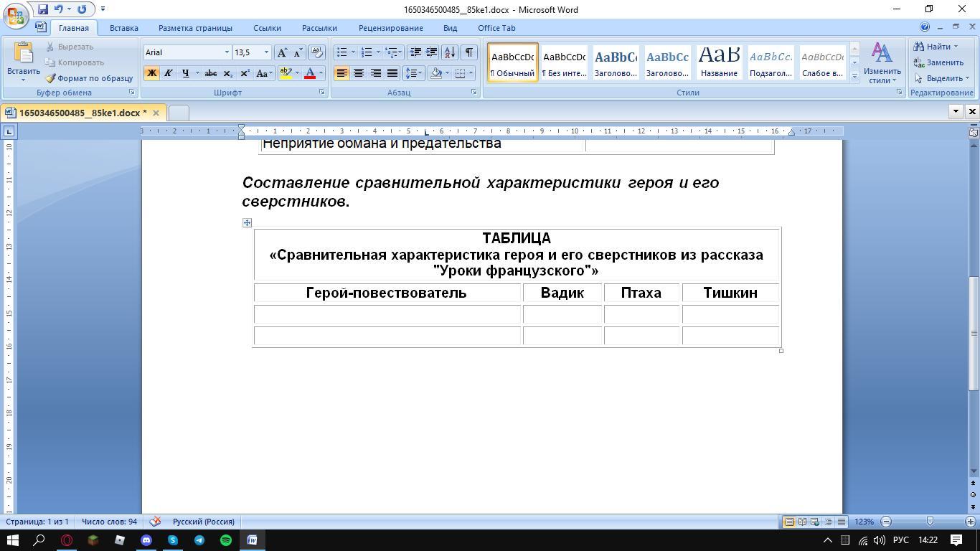Open line spacing dropdown
The width and height of the screenshot is (980, 551).
413,73
